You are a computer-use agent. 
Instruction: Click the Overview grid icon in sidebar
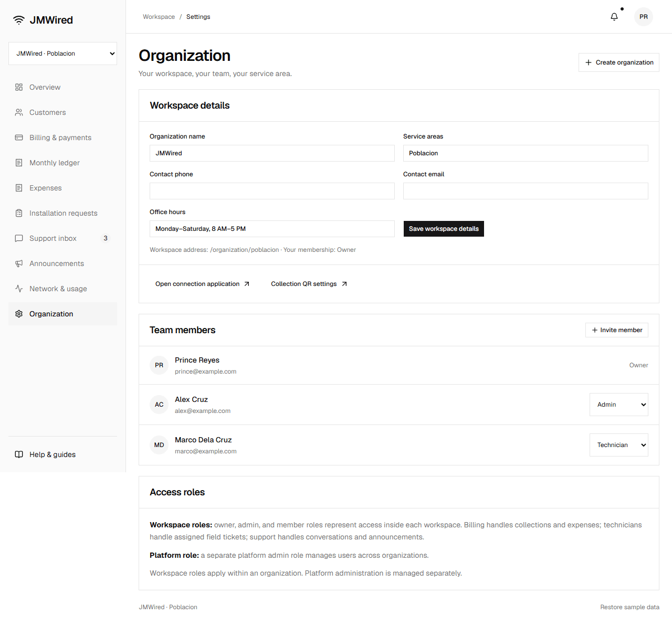(19, 87)
